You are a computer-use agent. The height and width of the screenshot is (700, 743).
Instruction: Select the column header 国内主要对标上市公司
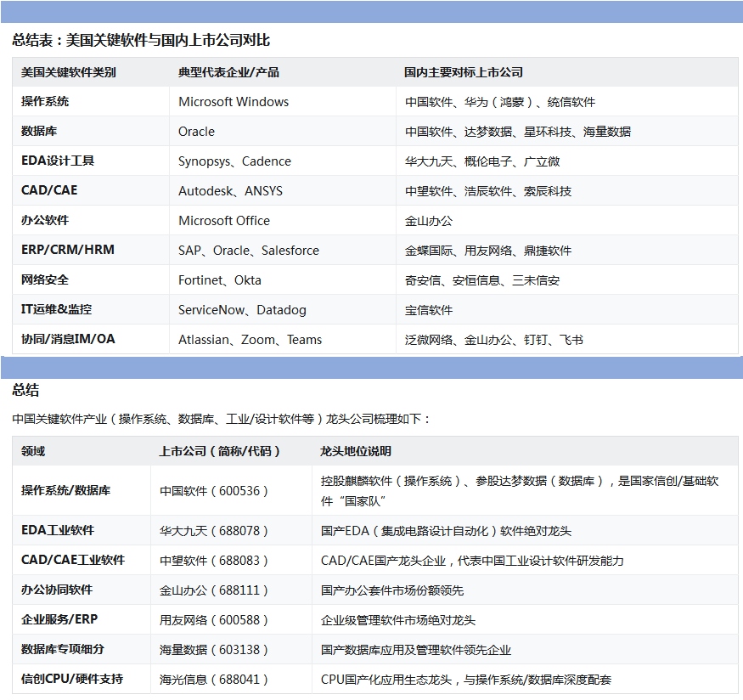point(464,72)
